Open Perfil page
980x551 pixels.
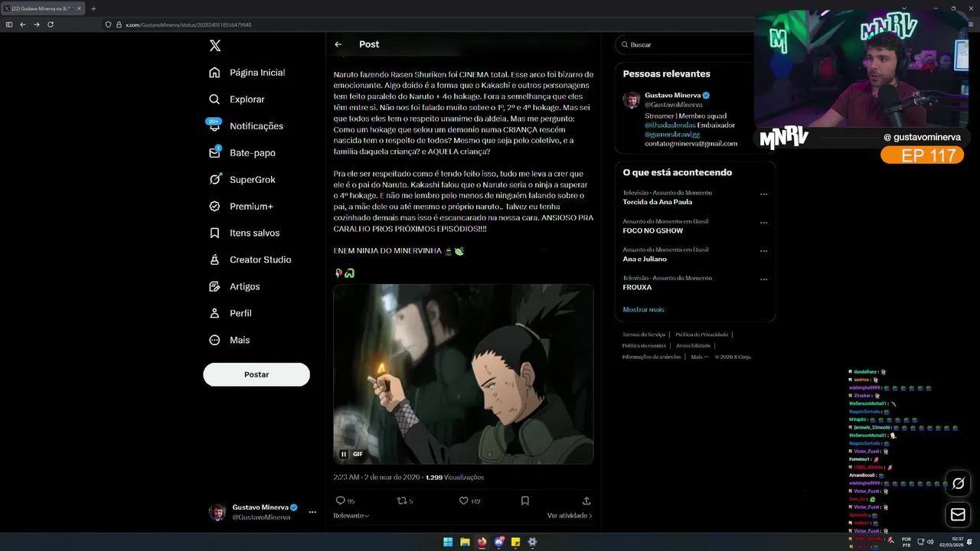tap(230, 314)
